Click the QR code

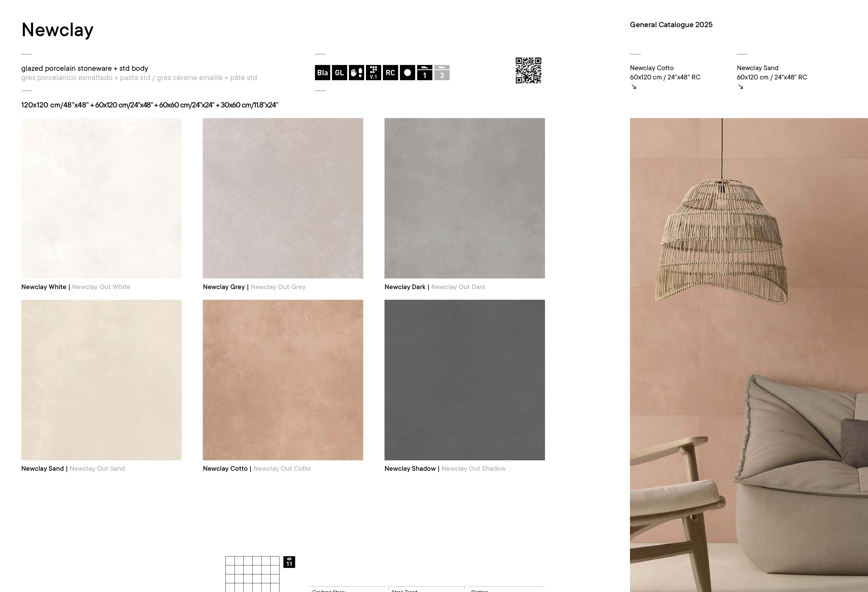pos(528,70)
